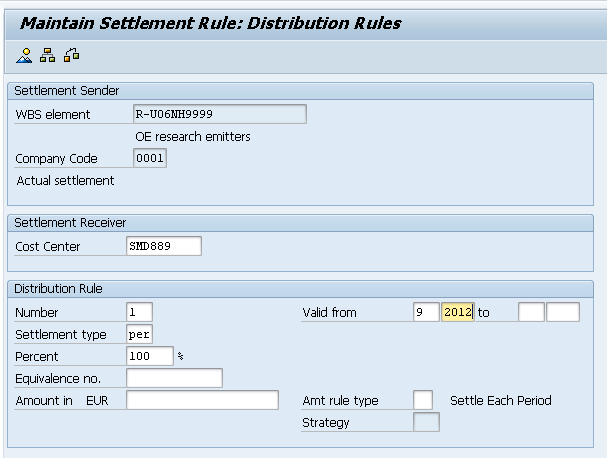The image size is (607, 458).
Task: Click the Company Code field
Action: pos(150,158)
